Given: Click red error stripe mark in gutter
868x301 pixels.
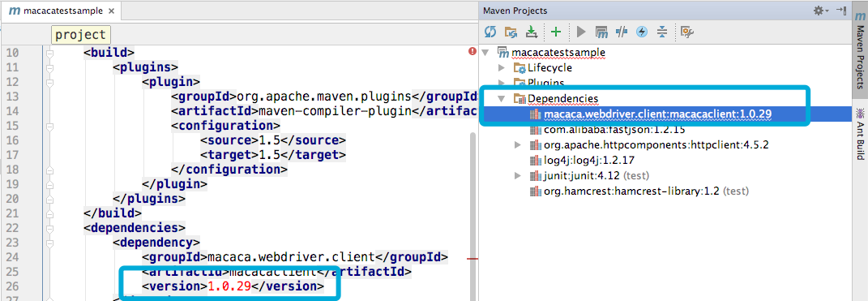Looking at the screenshot, I should point(472,259).
